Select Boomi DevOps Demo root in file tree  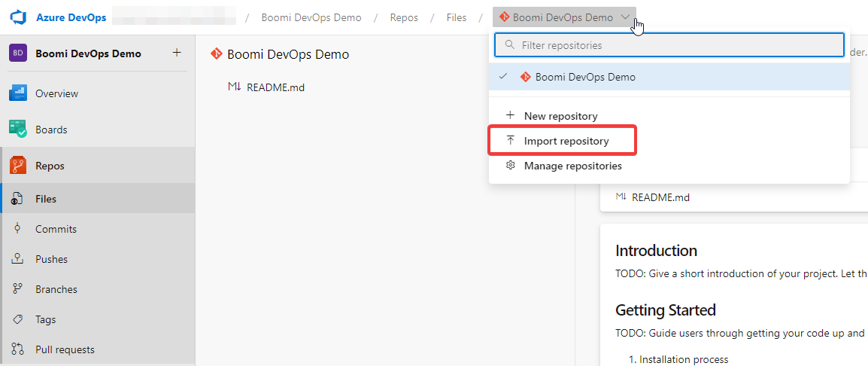coord(288,54)
